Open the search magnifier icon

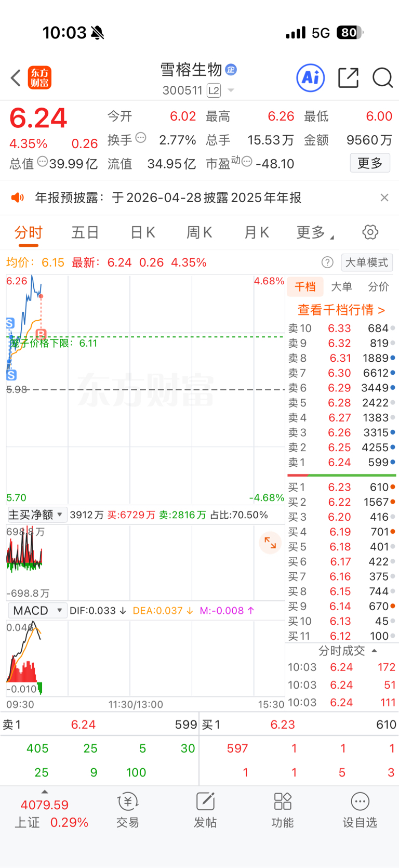click(382, 78)
